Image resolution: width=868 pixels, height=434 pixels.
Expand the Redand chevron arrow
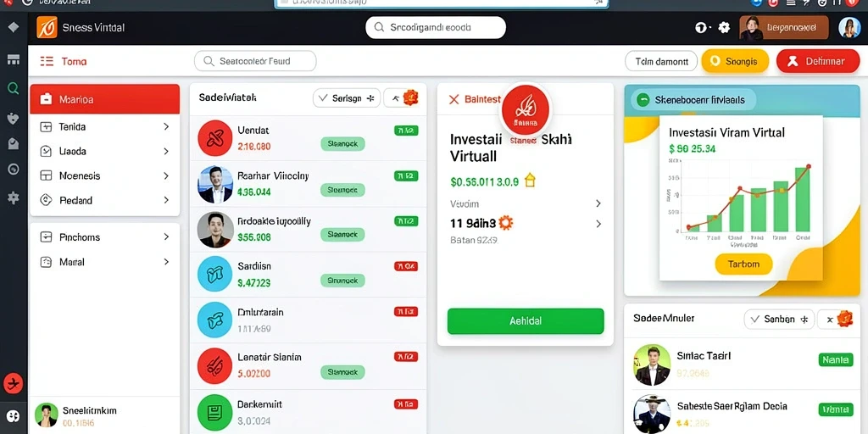coord(166,200)
